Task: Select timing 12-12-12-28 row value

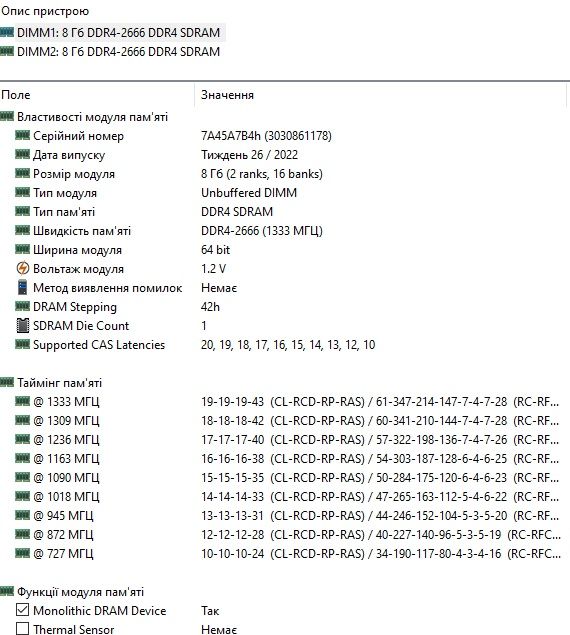Action: pyautogui.click(x=381, y=535)
